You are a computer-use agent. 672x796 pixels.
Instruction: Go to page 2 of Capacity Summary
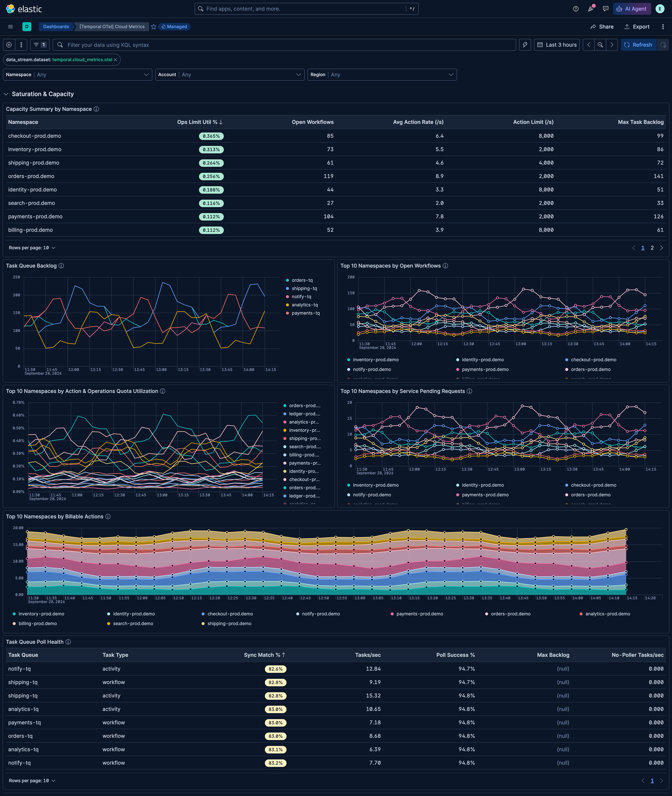point(652,248)
